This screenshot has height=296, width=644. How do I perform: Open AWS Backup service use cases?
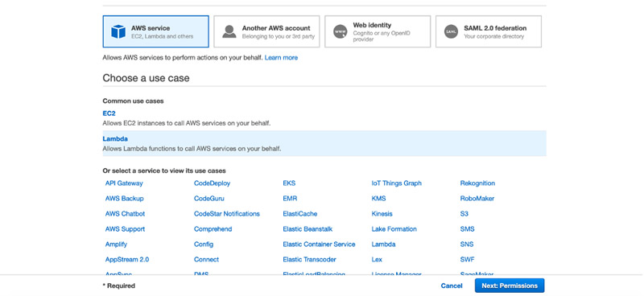[x=125, y=199]
